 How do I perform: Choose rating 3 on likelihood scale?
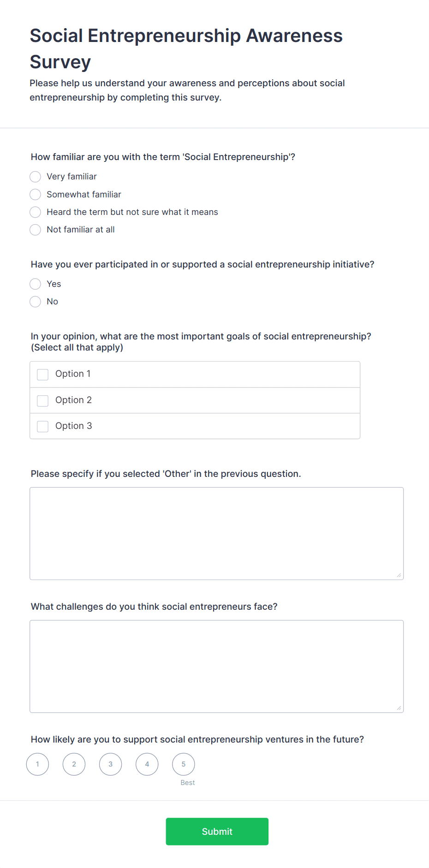click(111, 764)
